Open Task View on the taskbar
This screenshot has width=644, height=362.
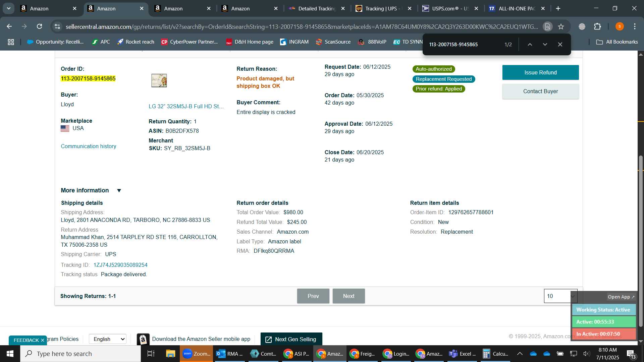(x=151, y=354)
